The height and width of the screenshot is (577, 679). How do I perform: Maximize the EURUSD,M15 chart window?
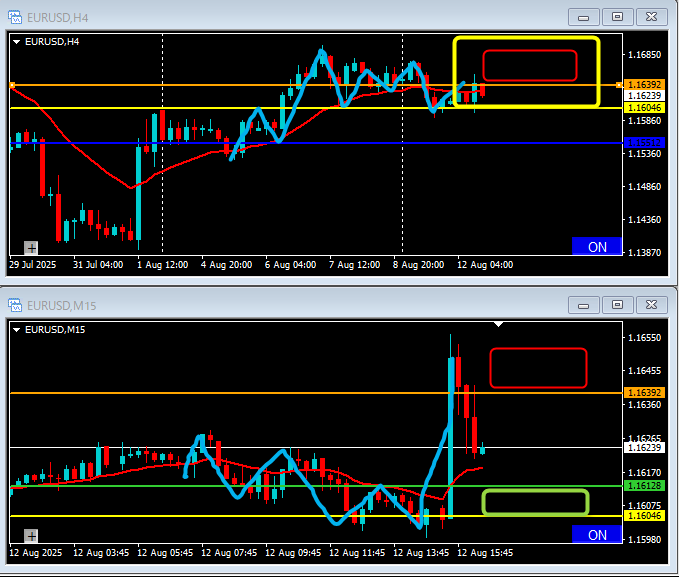tap(617, 305)
